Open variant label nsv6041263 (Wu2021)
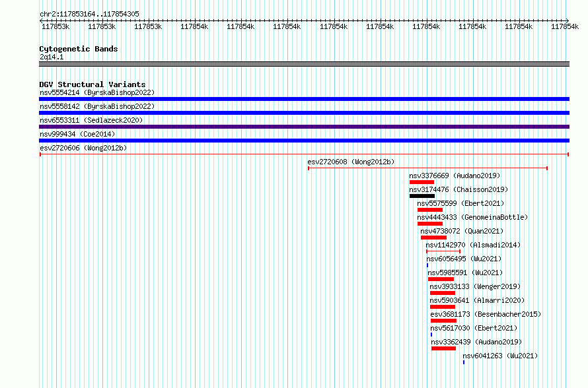Image resolution: width=588 pixels, height=388 pixels. (x=500, y=356)
